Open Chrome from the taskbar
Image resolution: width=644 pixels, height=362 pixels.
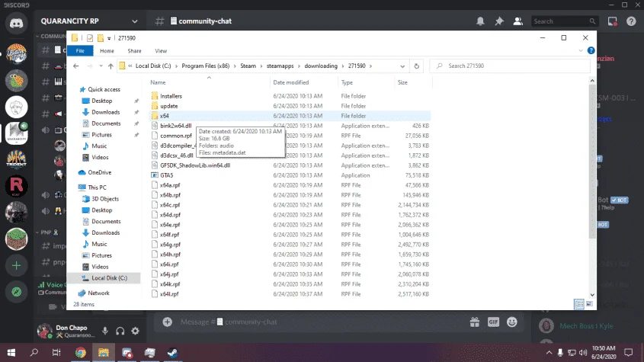(x=81, y=353)
